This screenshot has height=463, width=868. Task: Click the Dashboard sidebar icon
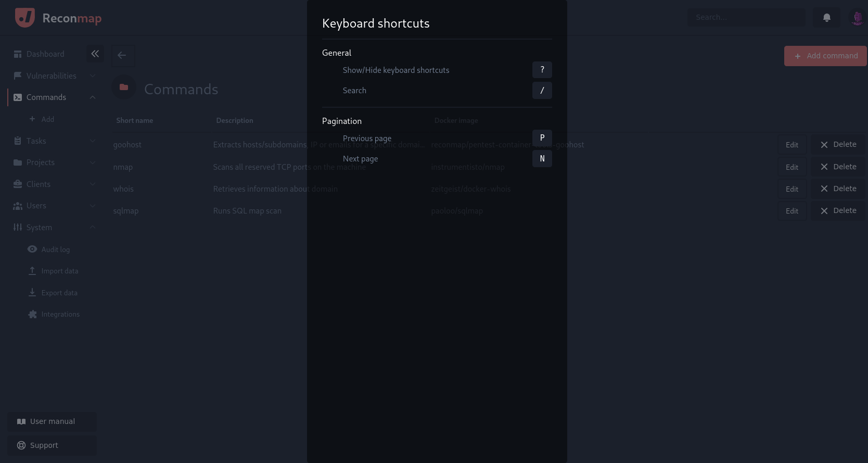pos(18,54)
